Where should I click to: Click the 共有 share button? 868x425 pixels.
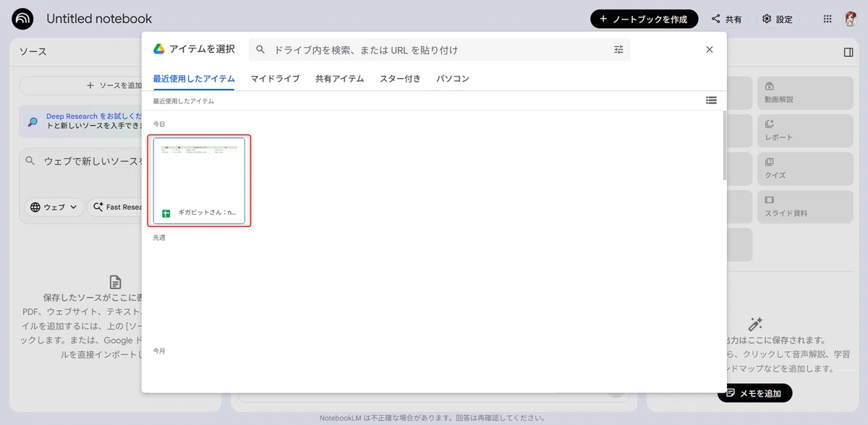726,20
